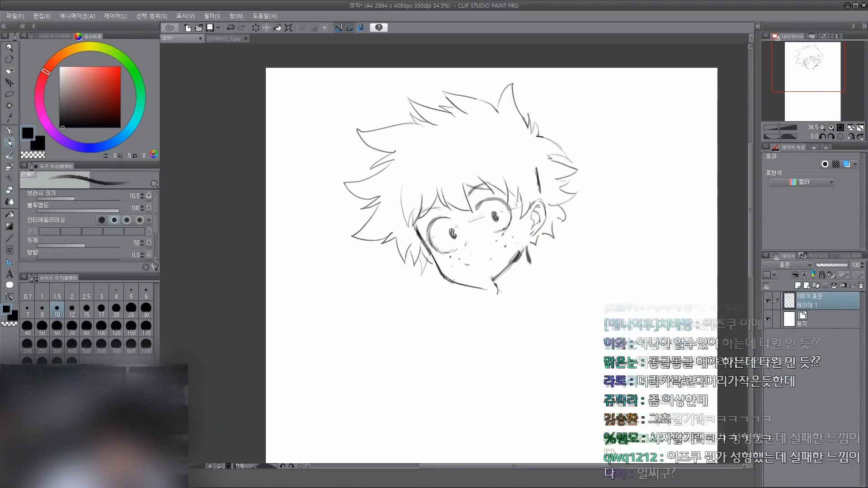Create a new raster layer
Viewport: 868px width, 488px height.
click(x=798, y=285)
